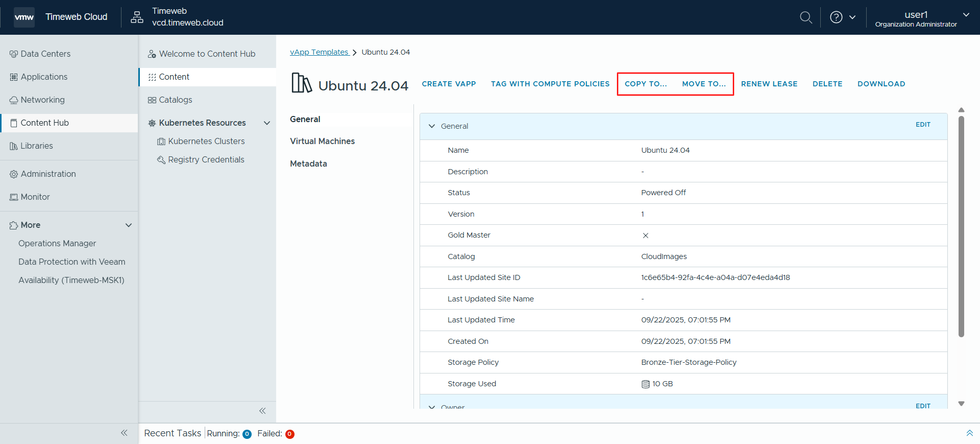The height and width of the screenshot is (444, 980).
Task: Click the Bronze-Tier-Storage-Policy value
Action: (689, 362)
